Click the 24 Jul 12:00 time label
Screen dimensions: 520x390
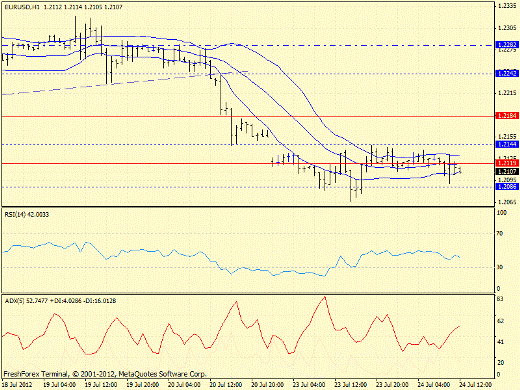coord(476,385)
